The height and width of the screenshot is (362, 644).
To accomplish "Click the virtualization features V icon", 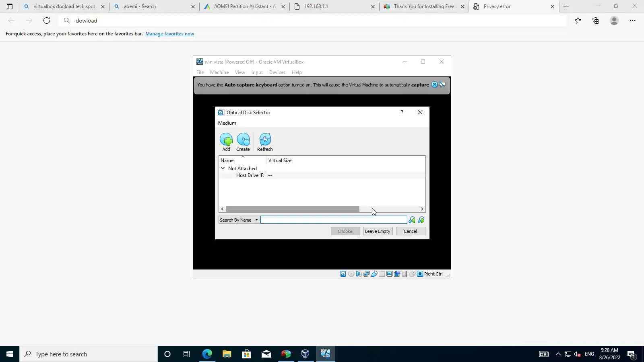I will pos(405,274).
